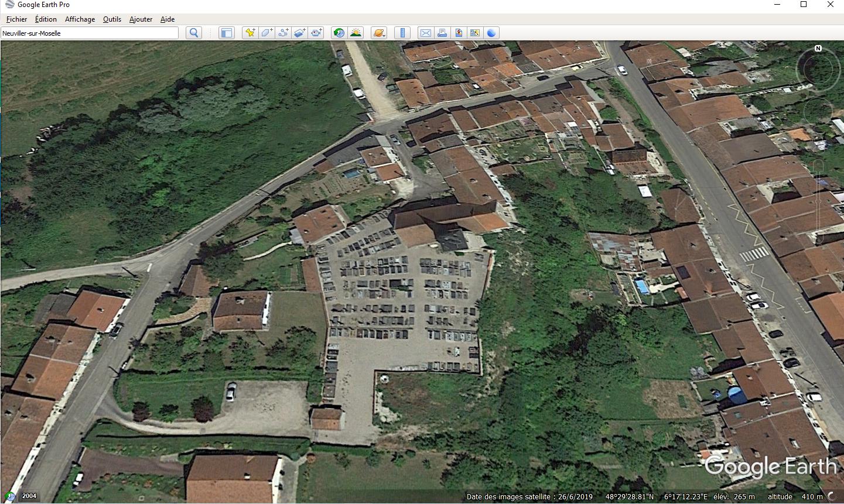844x504 pixels.
Task: Open Google Earth web globe icon
Action: point(491,33)
